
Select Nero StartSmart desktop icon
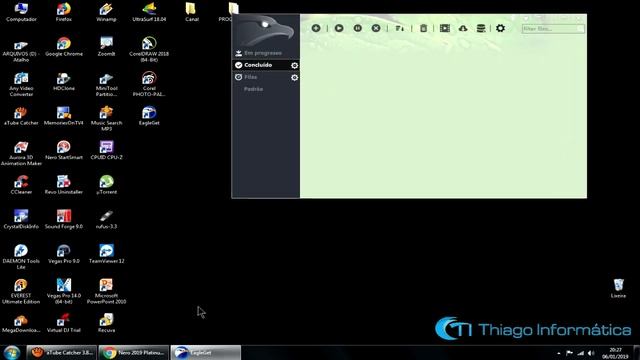pyautogui.click(x=64, y=150)
